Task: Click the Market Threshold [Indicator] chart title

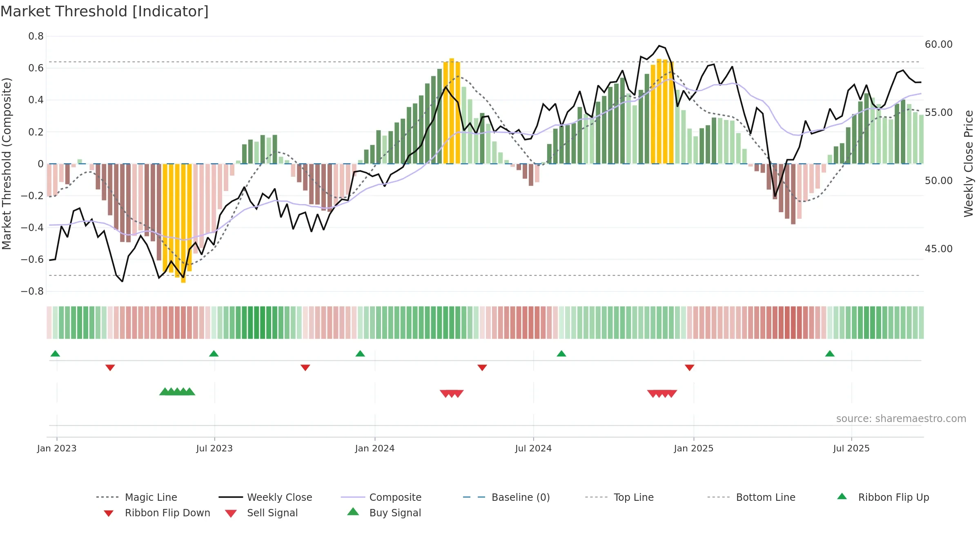Action: 105,11
